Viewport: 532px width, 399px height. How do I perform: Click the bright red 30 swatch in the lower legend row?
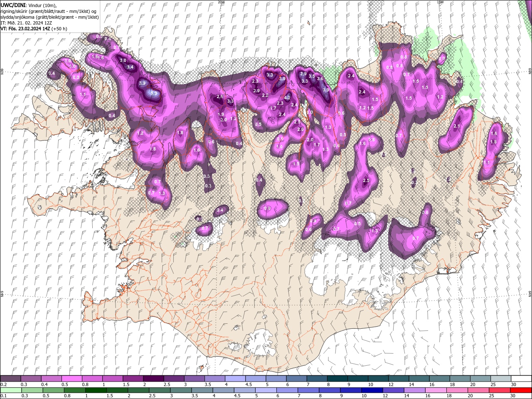click(521, 390)
